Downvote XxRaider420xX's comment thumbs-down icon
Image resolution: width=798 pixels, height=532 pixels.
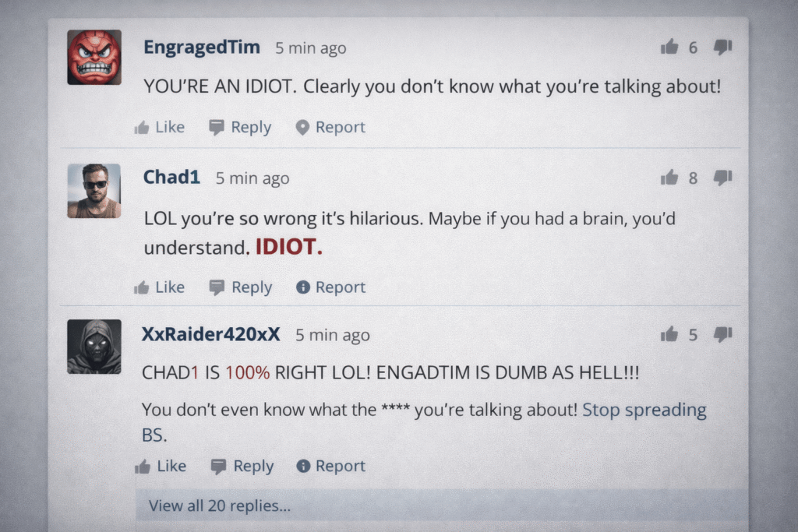click(722, 335)
